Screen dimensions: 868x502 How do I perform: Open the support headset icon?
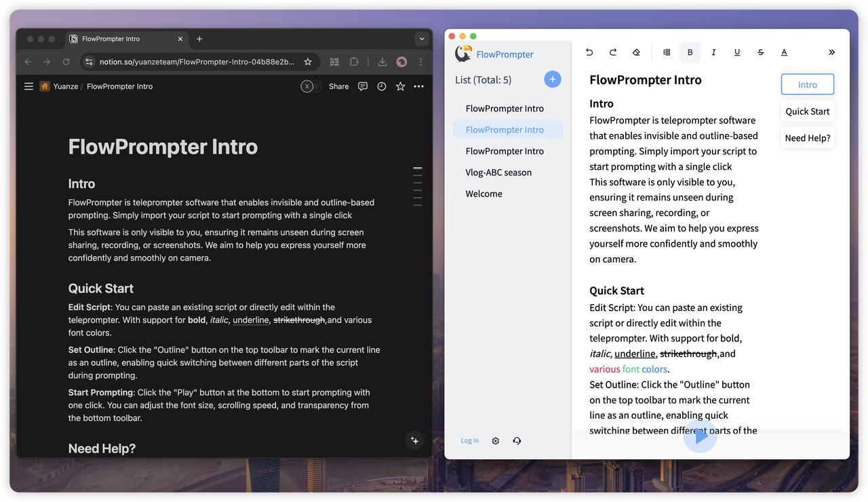tap(517, 441)
